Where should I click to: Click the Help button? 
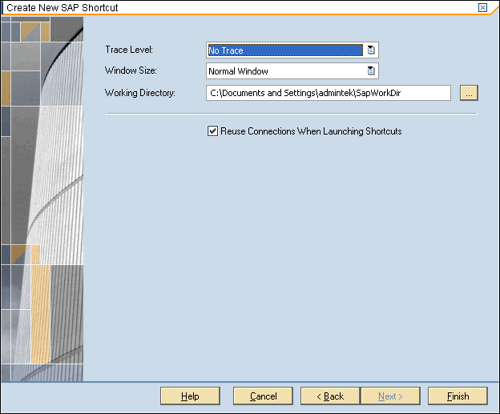click(x=190, y=396)
